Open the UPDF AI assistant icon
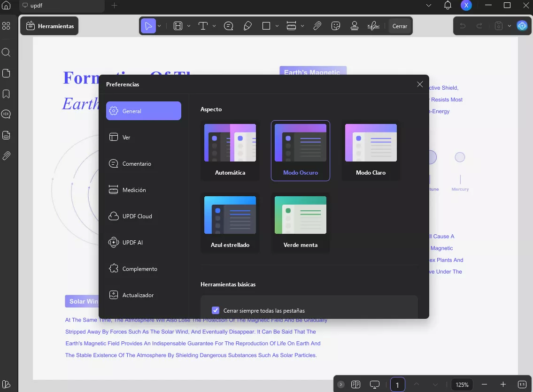 [x=522, y=26]
